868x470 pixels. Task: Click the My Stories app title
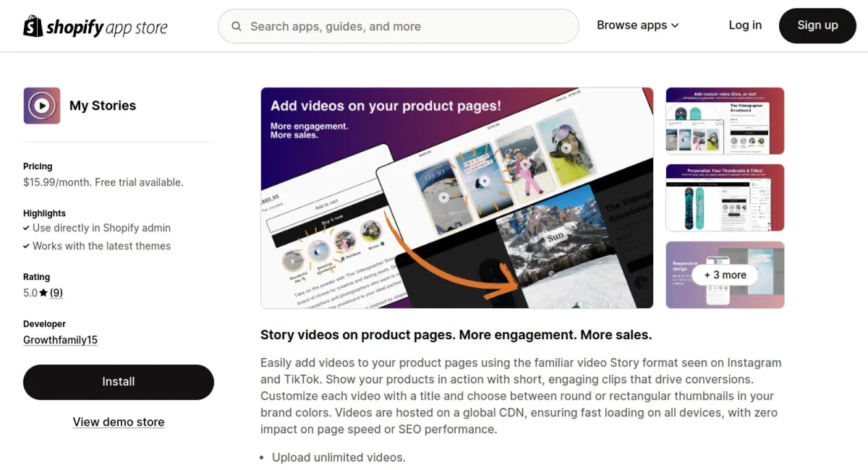(x=103, y=106)
